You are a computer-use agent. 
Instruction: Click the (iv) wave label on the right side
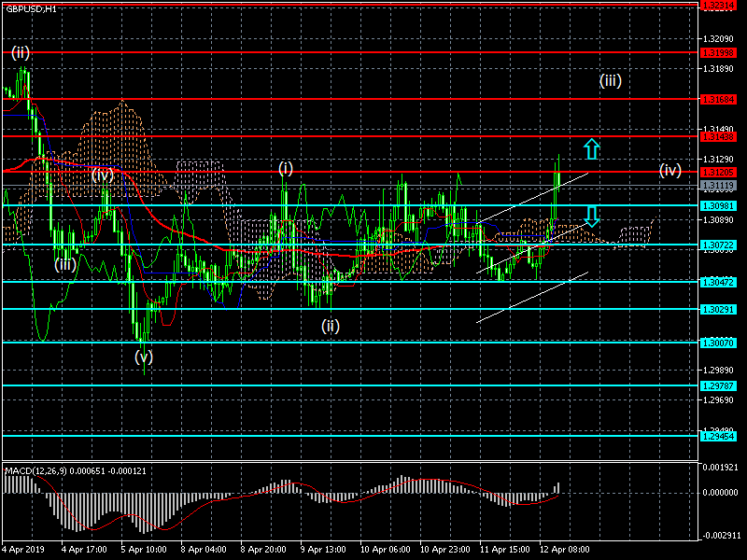[x=669, y=170]
